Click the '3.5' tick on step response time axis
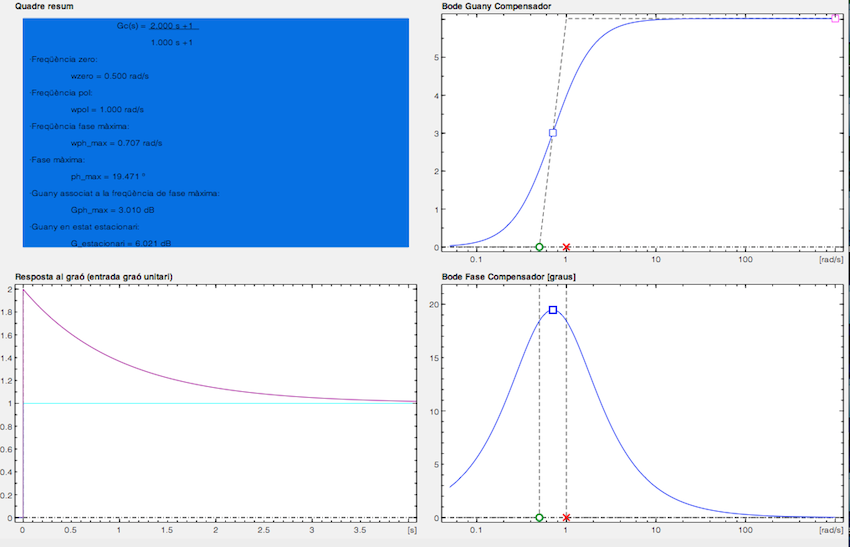The height and width of the screenshot is (547, 850). click(x=360, y=530)
